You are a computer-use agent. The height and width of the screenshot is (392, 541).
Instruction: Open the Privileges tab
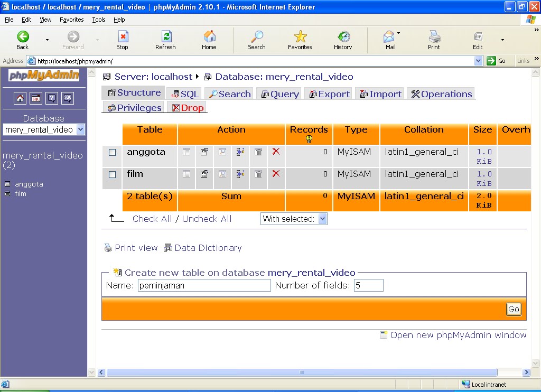(135, 108)
